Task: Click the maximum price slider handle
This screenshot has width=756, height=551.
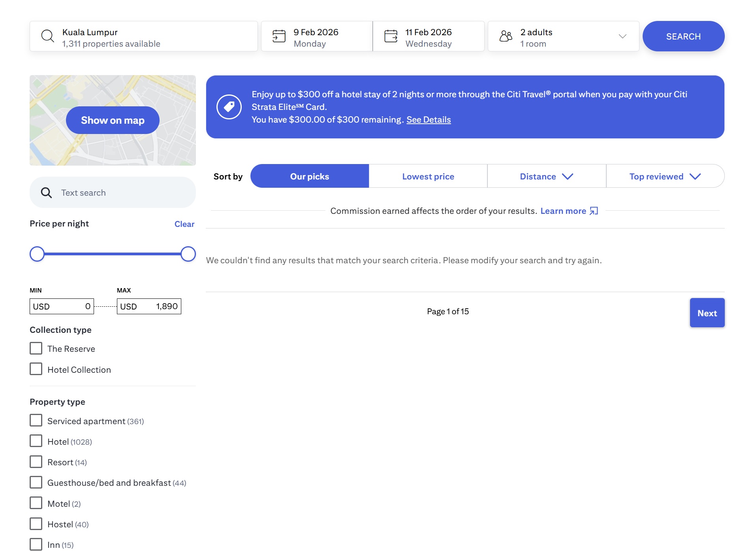Action: click(188, 254)
